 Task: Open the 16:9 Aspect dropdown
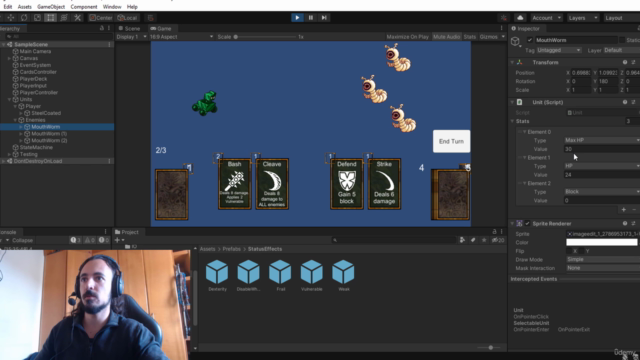(182, 37)
